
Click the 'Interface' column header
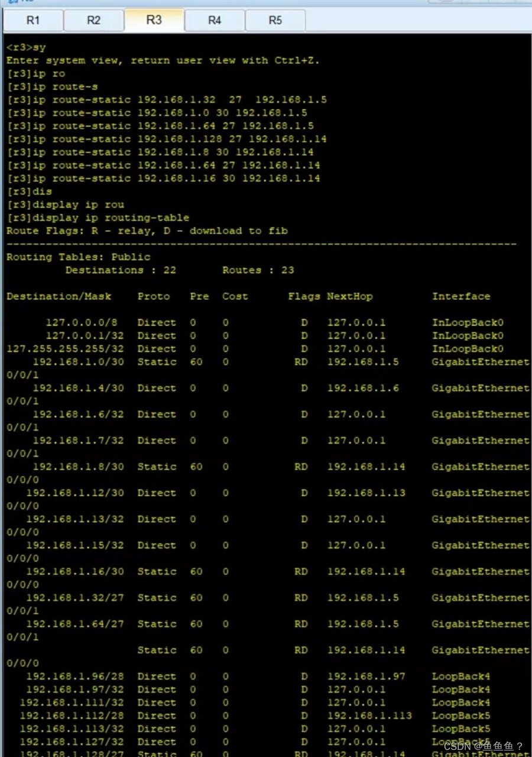[x=461, y=296]
